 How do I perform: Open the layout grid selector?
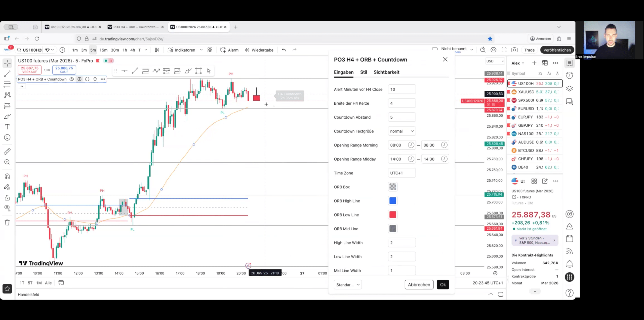point(210,50)
